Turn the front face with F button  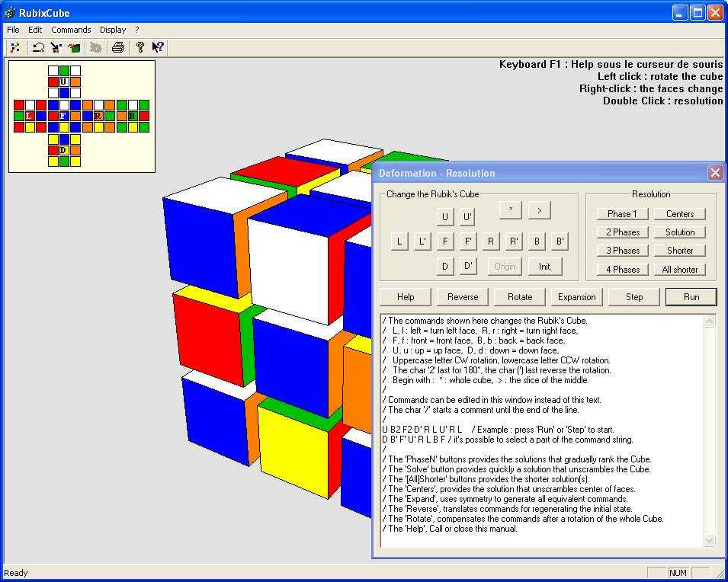click(x=444, y=241)
